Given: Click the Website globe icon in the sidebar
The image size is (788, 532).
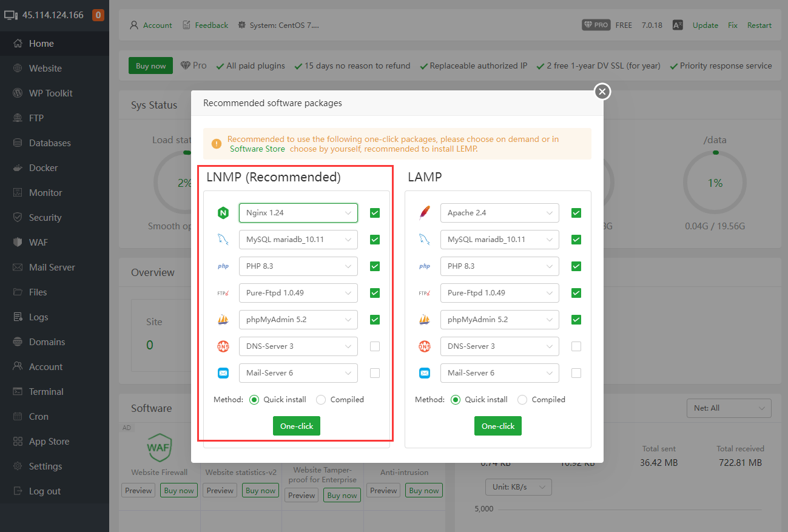Looking at the screenshot, I should pyautogui.click(x=18, y=69).
